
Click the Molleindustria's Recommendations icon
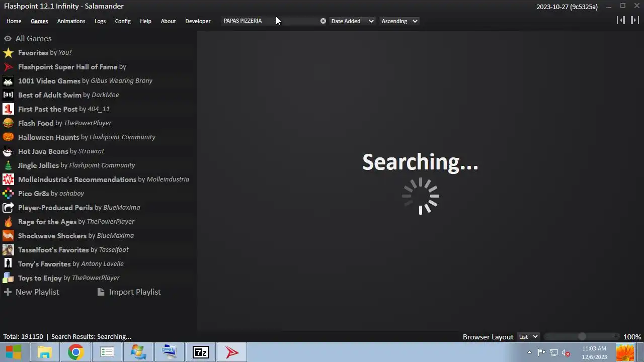pyautogui.click(x=8, y=179)
